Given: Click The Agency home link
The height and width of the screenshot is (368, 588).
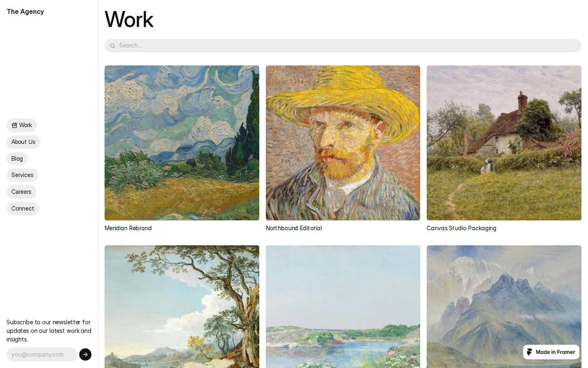Looking at the screenshot, I should click(25, 11).
